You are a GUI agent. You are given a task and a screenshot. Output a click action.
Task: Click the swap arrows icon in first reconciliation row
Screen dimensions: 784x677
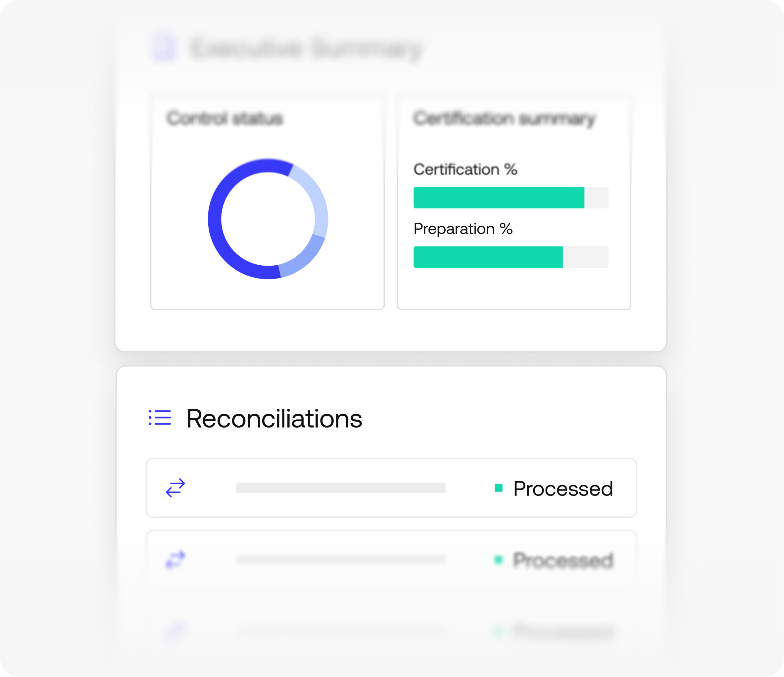click(x=175, y=488)
